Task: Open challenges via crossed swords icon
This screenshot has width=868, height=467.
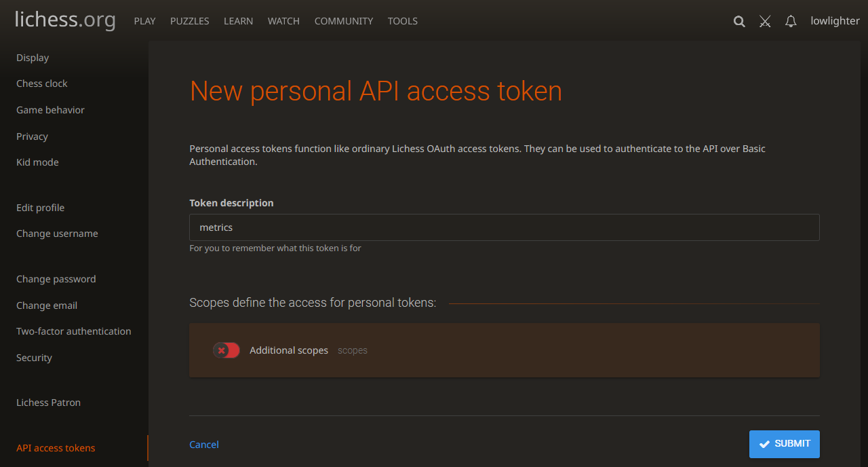Action: 765,21
